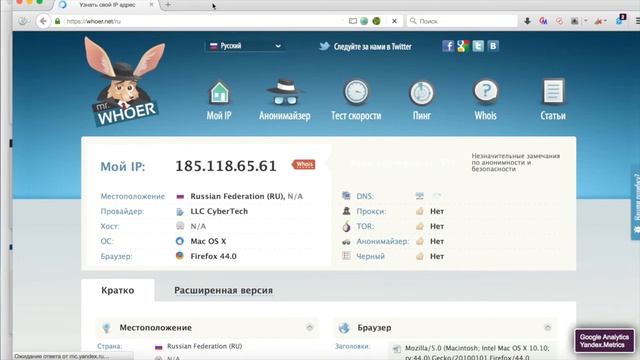Click the Twitter bird follow icon
This screenshot has width=640, height=360.
click(324, 46)
